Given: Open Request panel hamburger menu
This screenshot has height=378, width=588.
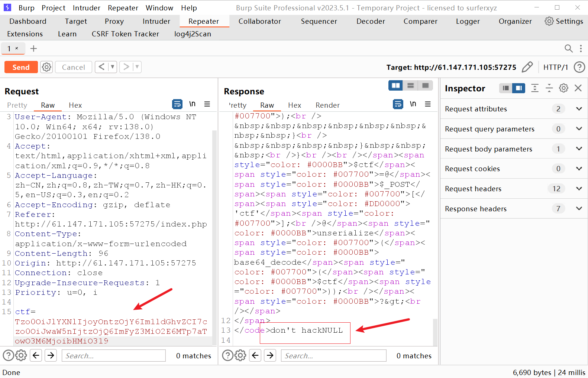Looking at the screenshot, I should coord(207,104).
